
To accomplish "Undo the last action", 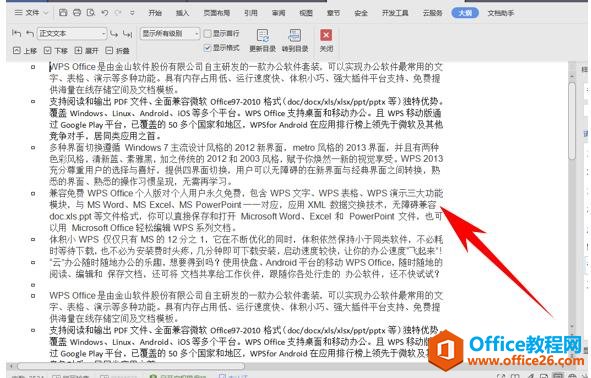I will [x=105, y=13].
